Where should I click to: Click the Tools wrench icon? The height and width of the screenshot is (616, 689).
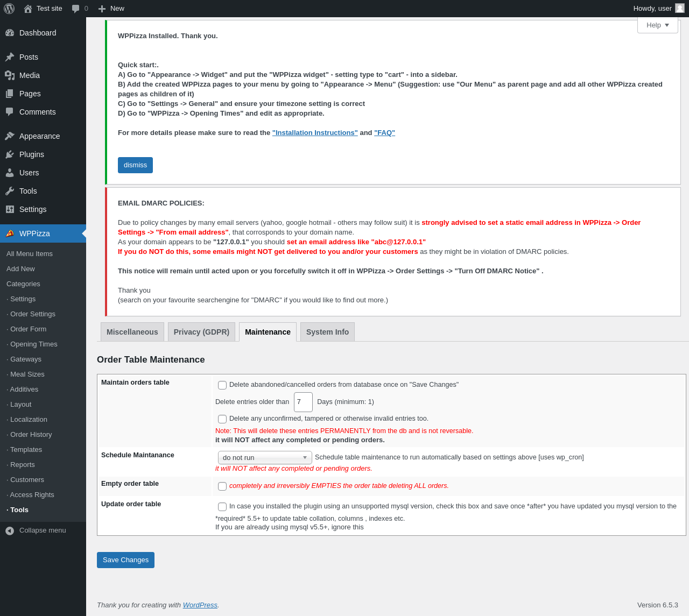point(10,191)
